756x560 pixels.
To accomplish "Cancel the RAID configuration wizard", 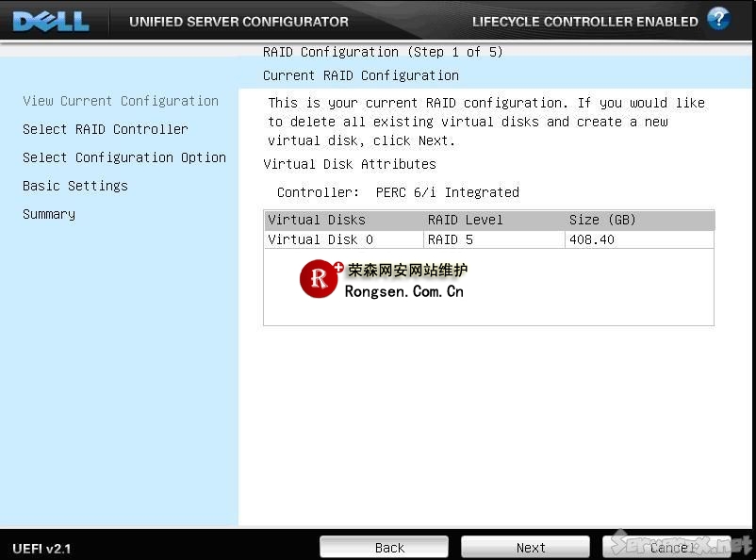I will click(x=671, y=547).
